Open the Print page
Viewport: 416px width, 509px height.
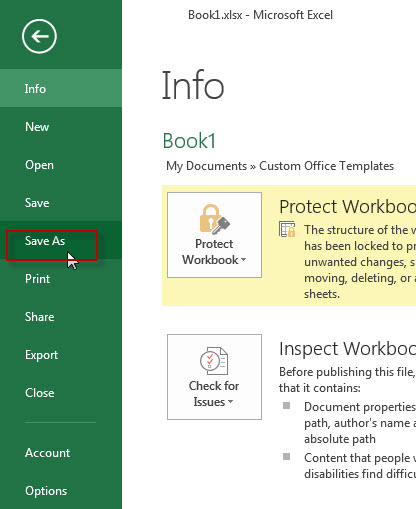coord(61,279)
